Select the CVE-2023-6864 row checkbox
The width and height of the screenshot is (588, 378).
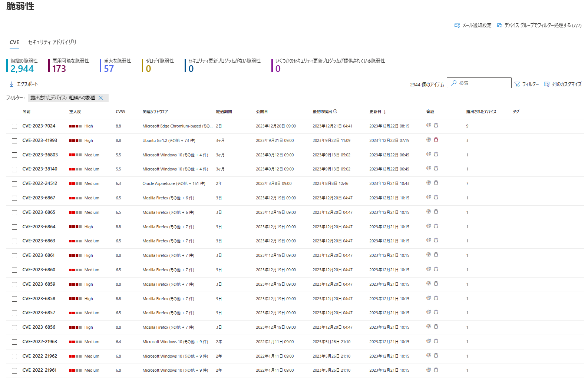(x=14, y=227)
